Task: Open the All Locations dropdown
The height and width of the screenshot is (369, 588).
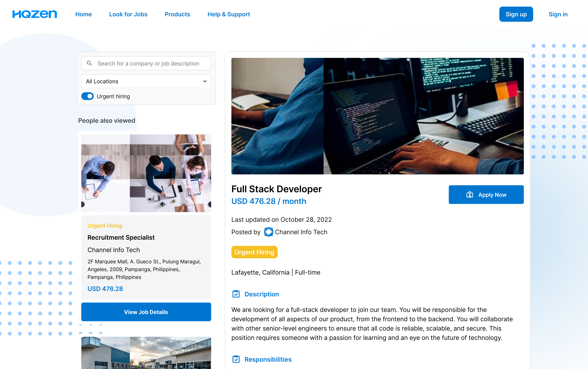Action: click(146, 81)
